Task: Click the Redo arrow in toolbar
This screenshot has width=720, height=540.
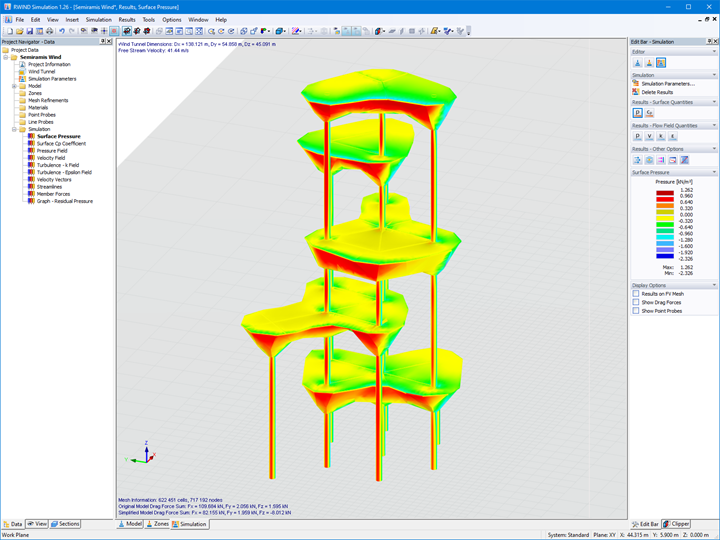Action: pos(72,31)
